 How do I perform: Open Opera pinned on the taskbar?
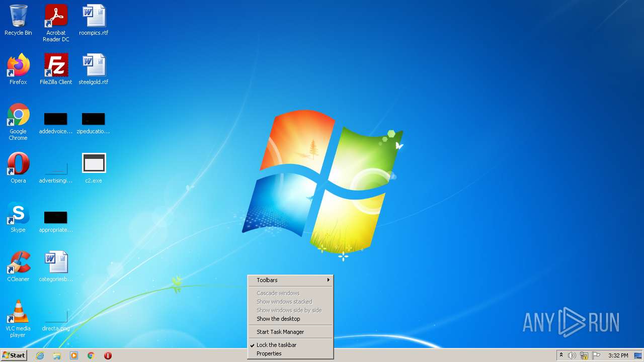click(108, 355)
